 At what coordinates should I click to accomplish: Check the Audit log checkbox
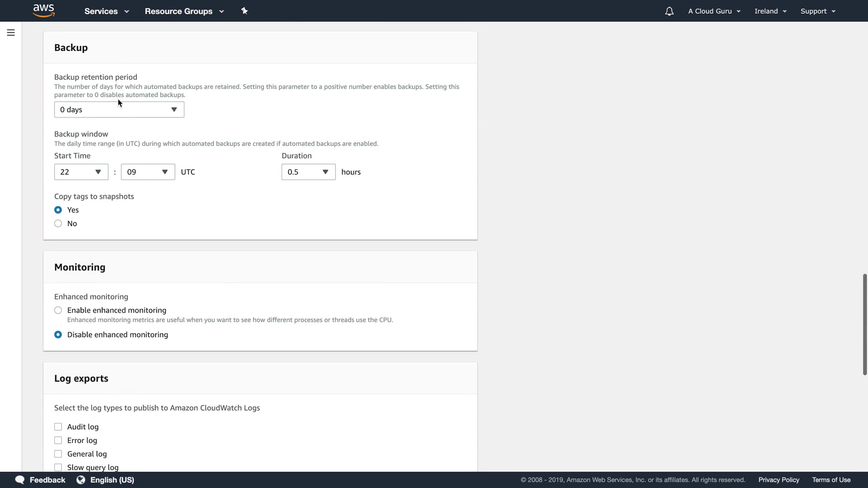tap(58, 427)
